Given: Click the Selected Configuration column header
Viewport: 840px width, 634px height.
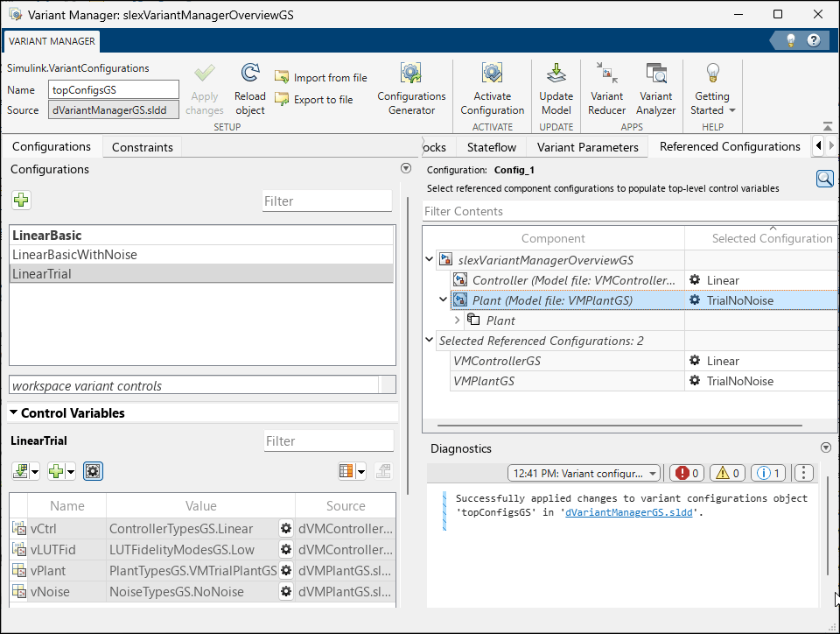Looking at the screenshot, I should click(x=761, y=238).
